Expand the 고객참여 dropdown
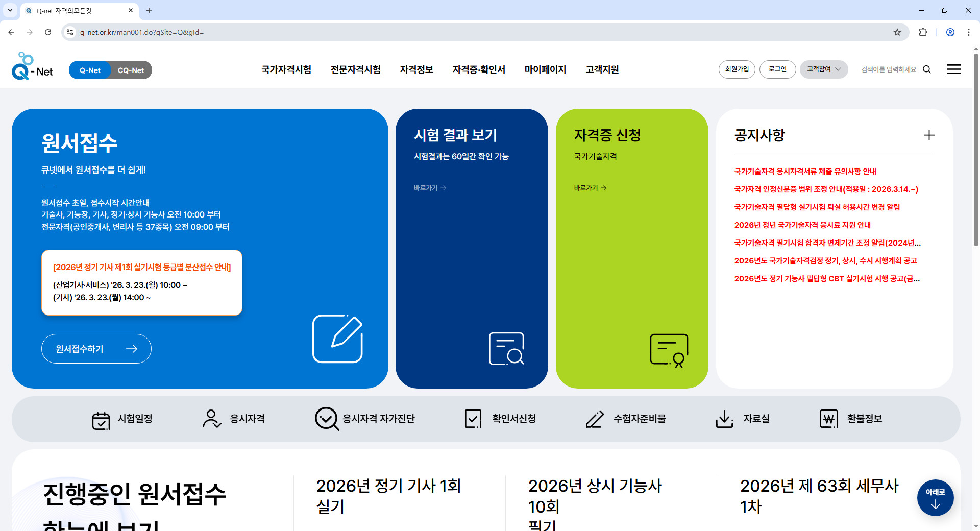This screenshot has height=531, width=980. 824,69
